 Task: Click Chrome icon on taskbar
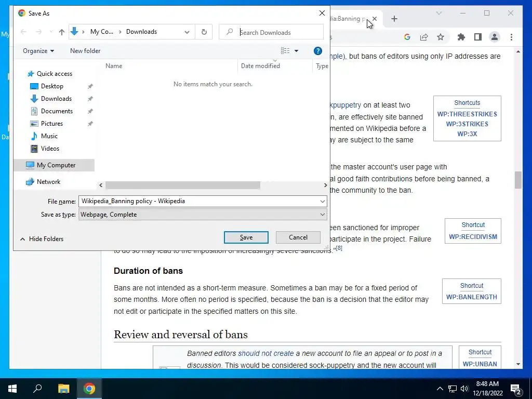[89, 389]
